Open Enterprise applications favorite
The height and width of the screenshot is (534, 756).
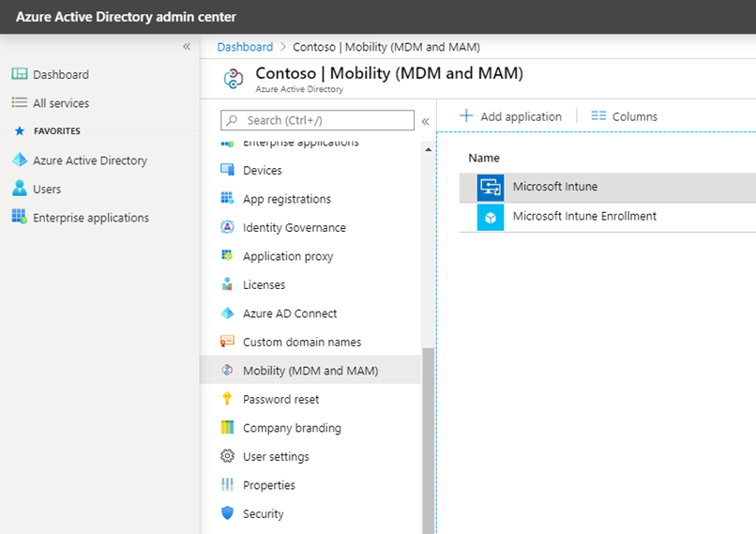pos(91,218)
